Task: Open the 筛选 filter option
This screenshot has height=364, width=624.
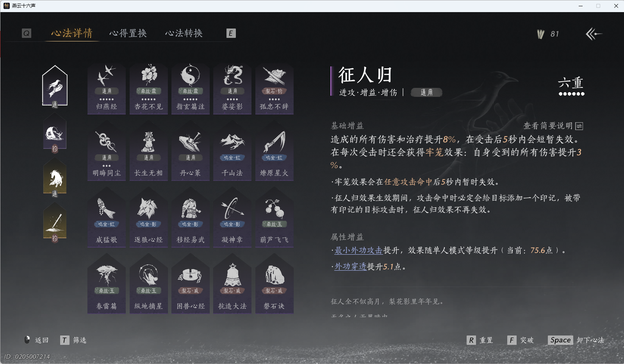Action: click(73, 340)
